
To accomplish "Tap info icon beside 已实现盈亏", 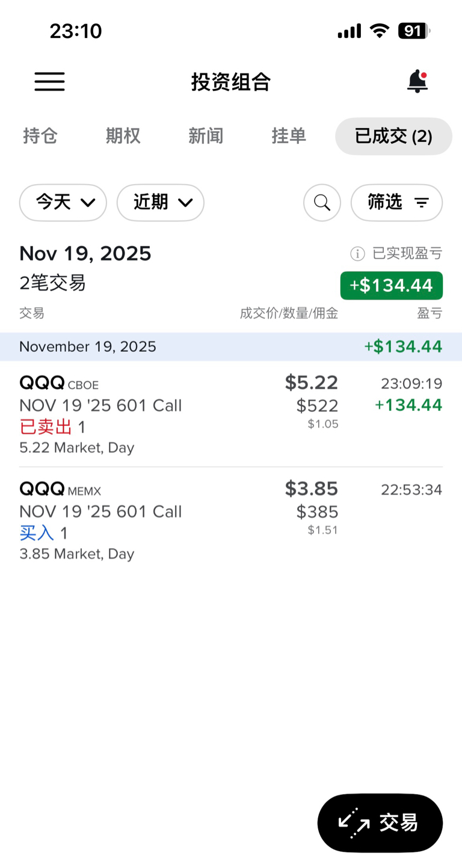I will point(357,254).
